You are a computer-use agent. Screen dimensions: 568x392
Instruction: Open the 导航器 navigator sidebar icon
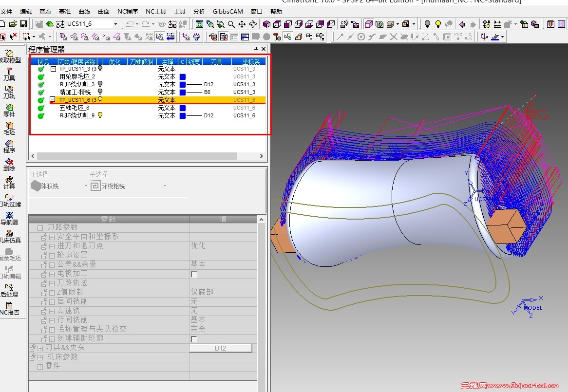[x=9, y=219]
